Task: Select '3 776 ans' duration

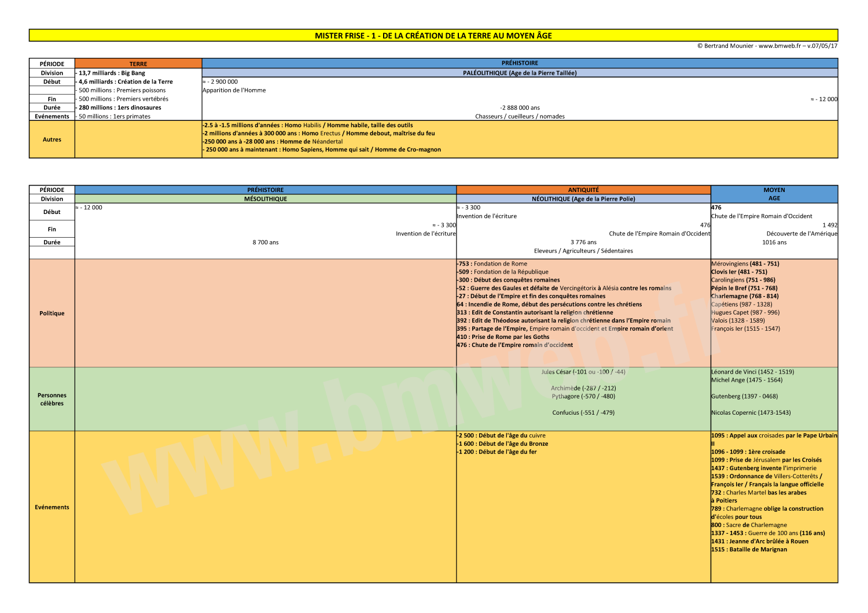Action: [583, 242]
